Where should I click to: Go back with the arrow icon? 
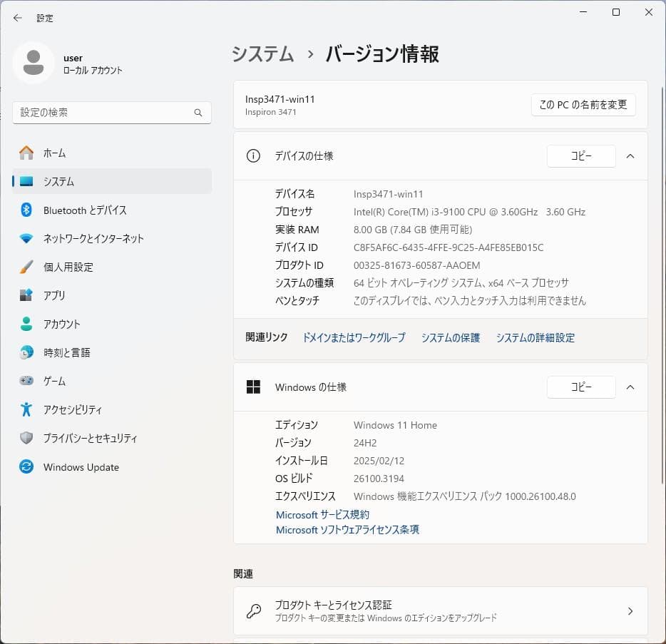(17, 18)
